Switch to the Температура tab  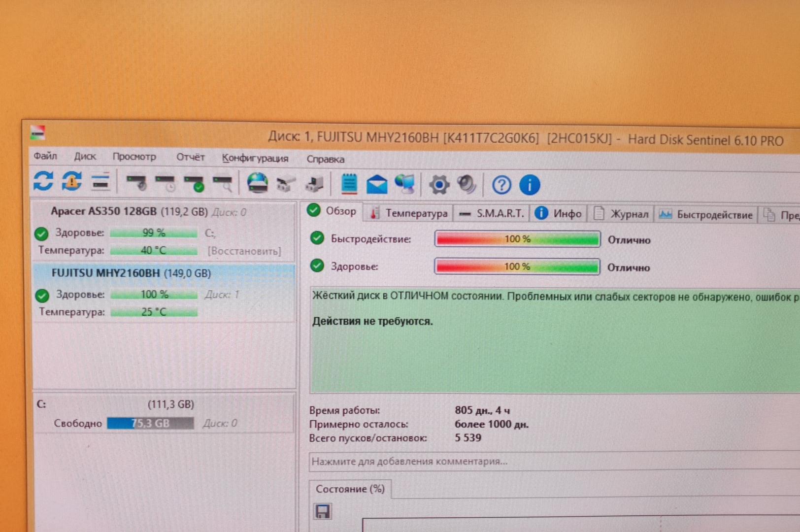[409, 213]
